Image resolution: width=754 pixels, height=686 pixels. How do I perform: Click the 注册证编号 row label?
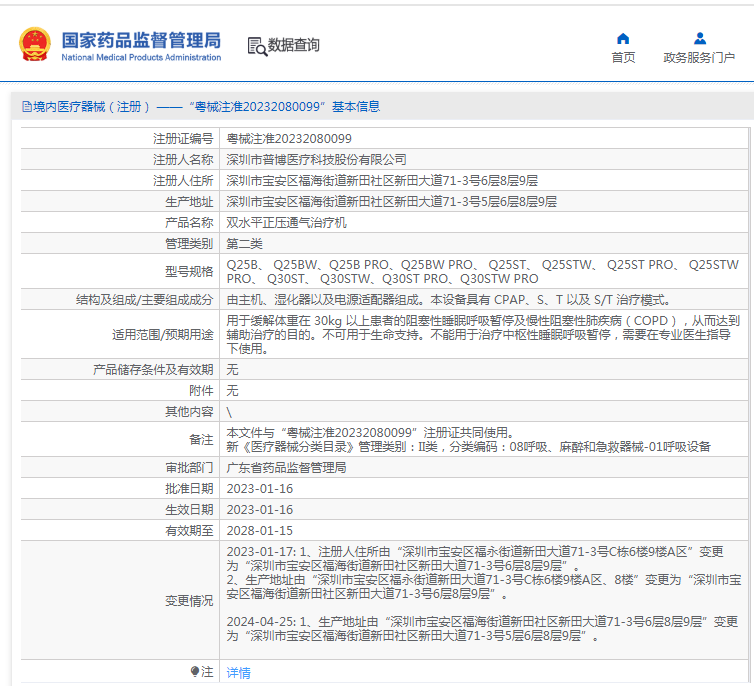click(183, 139)
